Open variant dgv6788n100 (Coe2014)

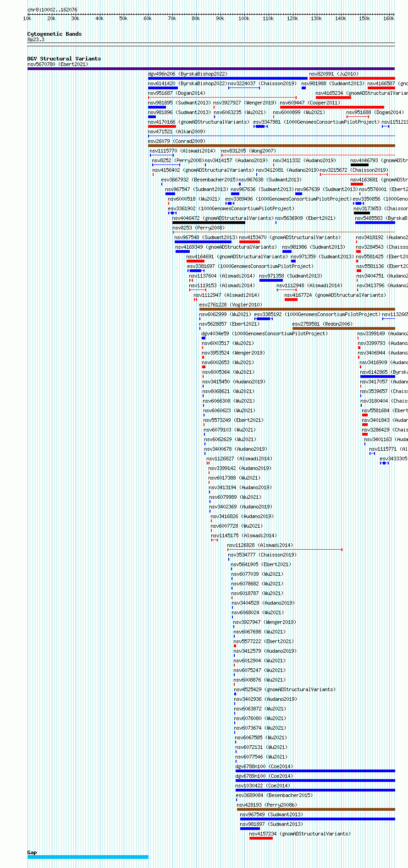click(x=264, y=766)
